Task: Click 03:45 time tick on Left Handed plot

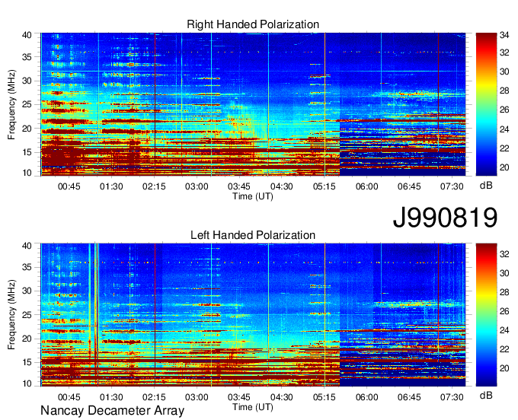Action: (239, 397)
